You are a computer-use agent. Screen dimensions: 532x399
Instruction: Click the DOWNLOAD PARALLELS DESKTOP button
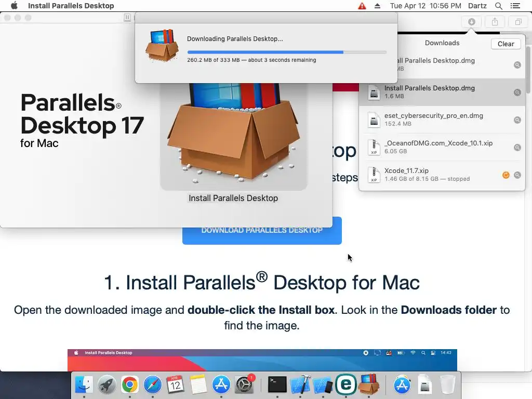[x=262, y=231]
